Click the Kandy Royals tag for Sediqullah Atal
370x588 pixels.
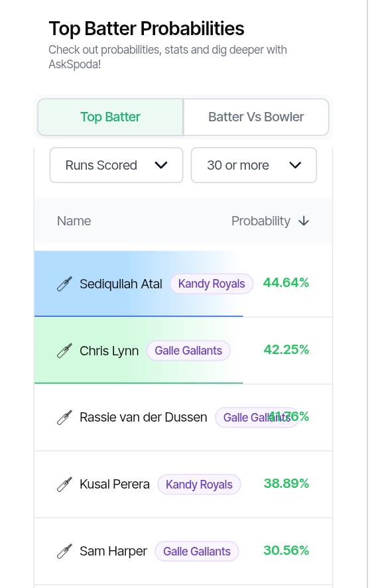click(x=212, y=284)
